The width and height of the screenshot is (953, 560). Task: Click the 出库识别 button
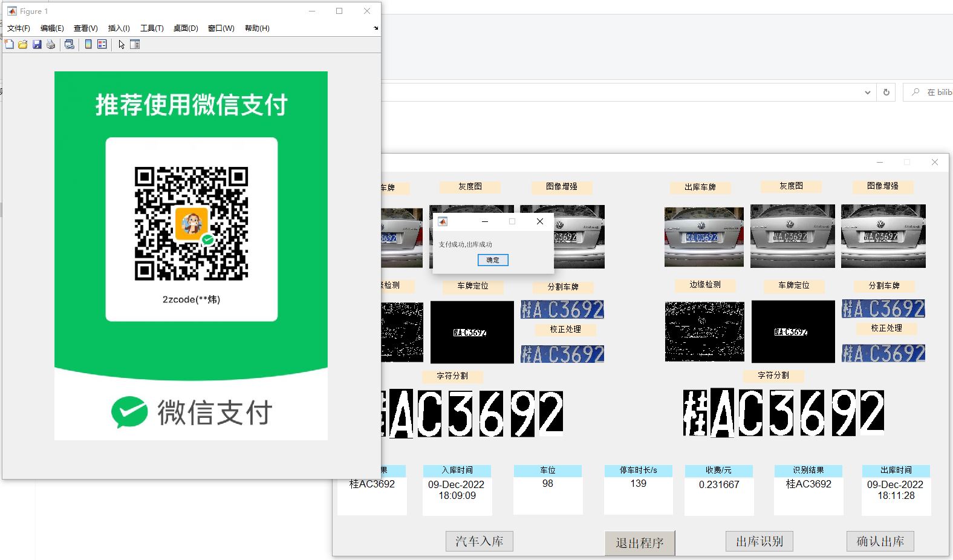[759, 541]
